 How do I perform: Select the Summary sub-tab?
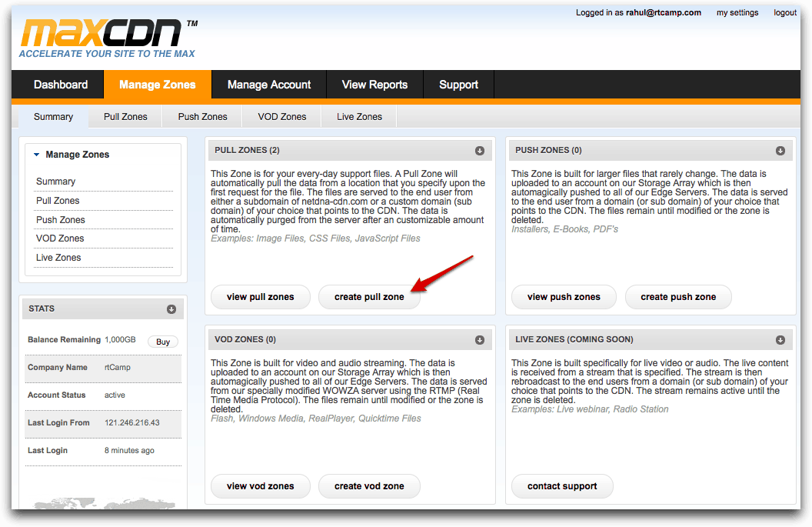point(53,117)
